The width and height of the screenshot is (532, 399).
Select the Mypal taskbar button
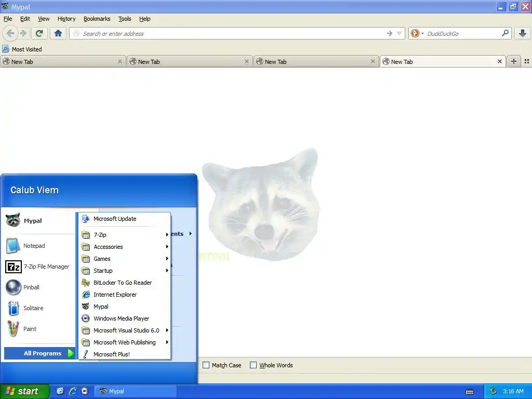tap(135, 391)
